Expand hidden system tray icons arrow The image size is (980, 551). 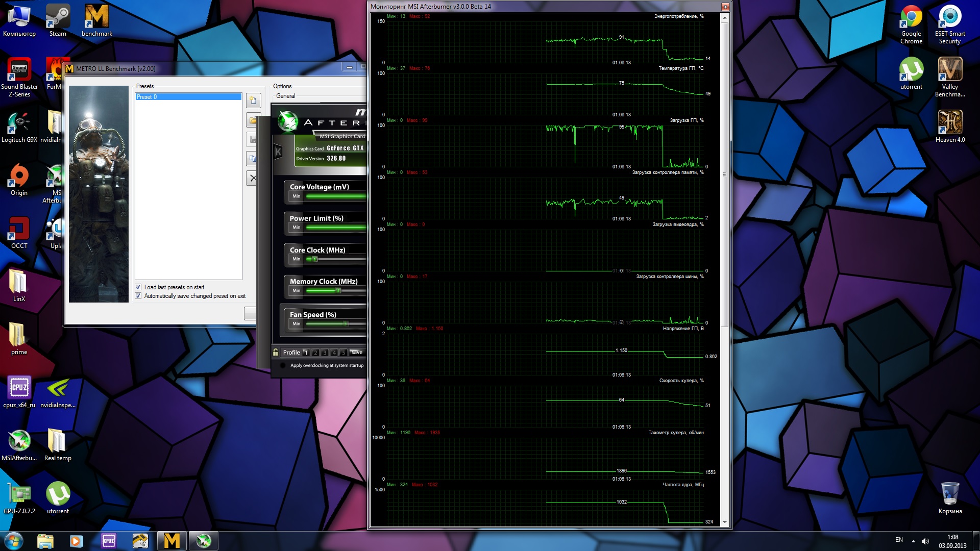point(913,541)
